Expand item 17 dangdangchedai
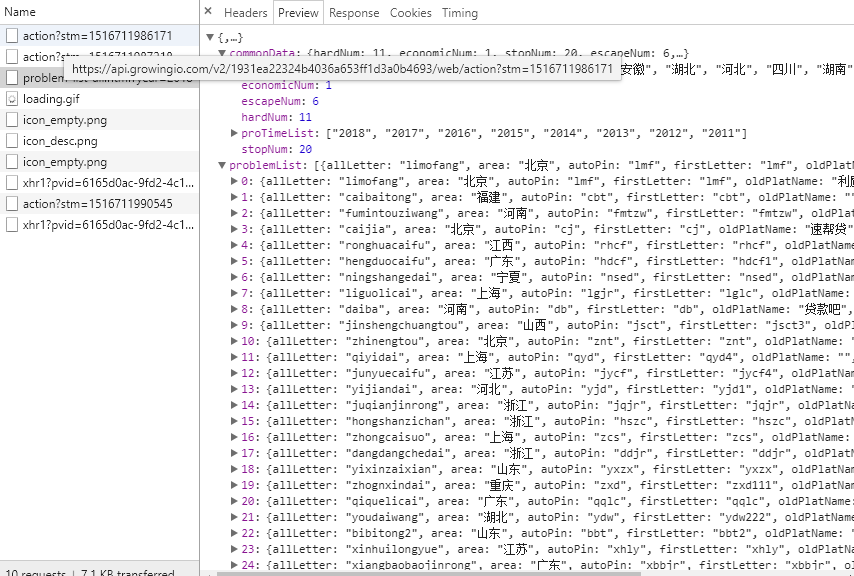 point(234,453)
